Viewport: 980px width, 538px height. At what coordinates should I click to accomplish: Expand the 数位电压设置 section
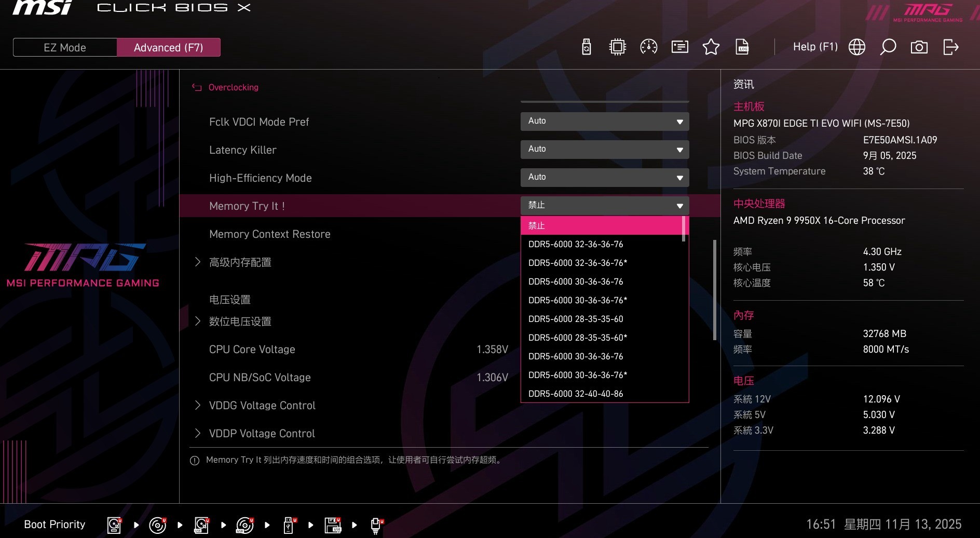pyautogui.click(x=240, y=321)
